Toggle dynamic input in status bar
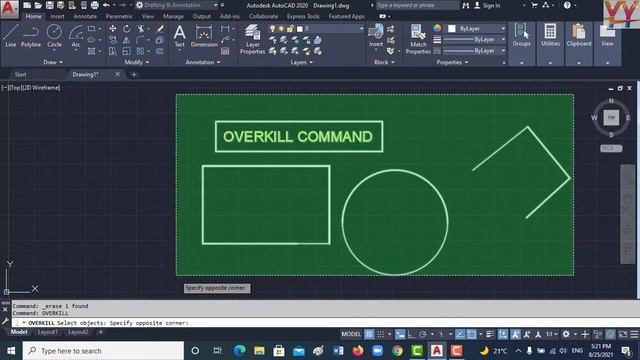This screenshot has width=640, height=360. (x=400, y=334)
